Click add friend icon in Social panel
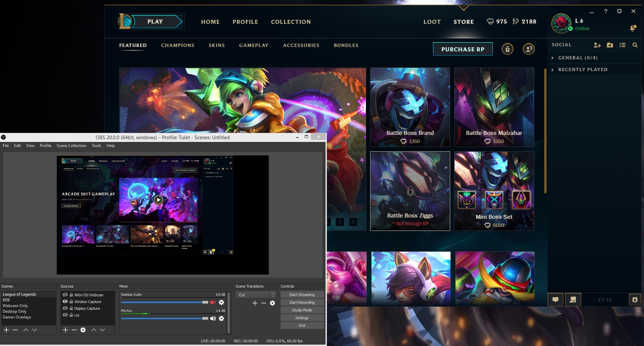The width and height of the screenshot is (644, 346). (x=597, y=45)
